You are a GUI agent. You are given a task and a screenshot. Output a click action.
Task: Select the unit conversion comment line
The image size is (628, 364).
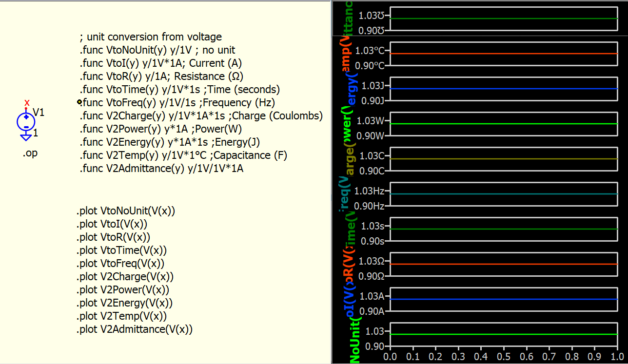pyautogui.click(x=151, y=37)
